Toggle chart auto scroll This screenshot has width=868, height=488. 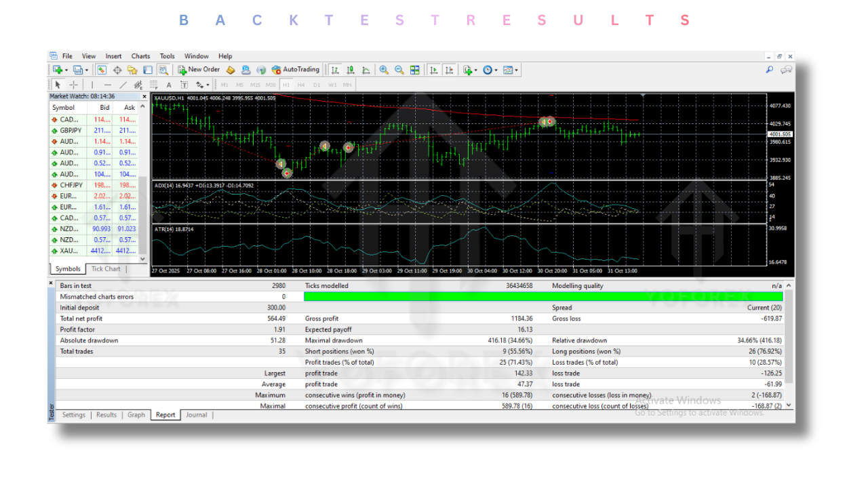pyautogui.click(x=433, y=70)
